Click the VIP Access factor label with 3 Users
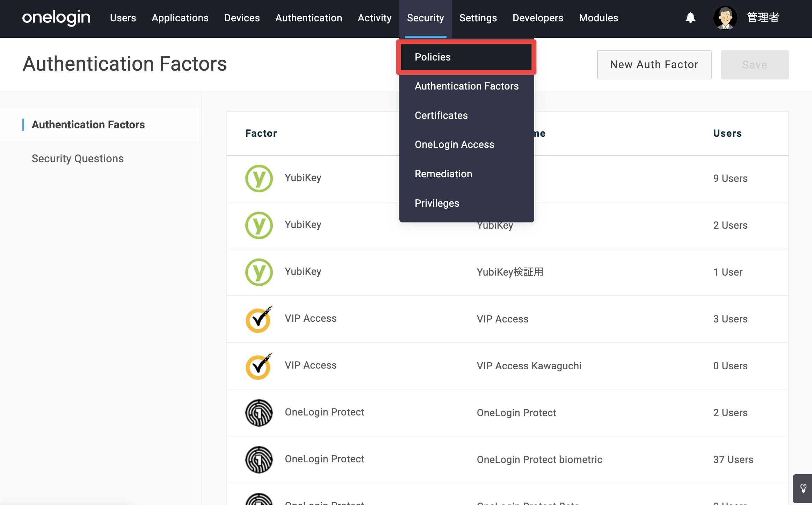 click(x=311, y=318)
